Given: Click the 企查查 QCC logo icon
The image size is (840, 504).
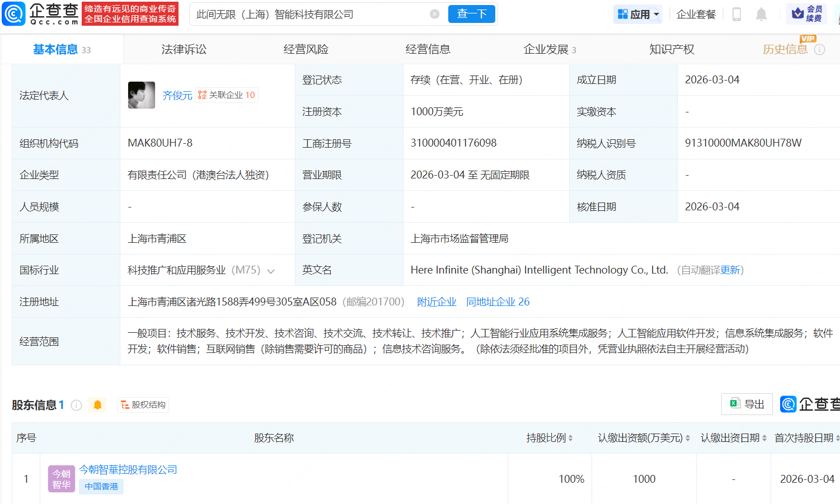Looking at the screenshot, I should point(13,13).
